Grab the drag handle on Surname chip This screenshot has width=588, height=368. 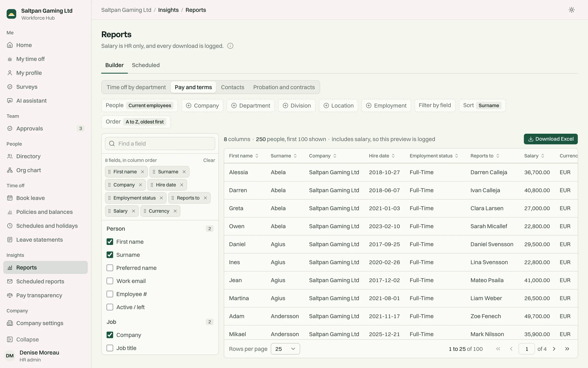154,172
